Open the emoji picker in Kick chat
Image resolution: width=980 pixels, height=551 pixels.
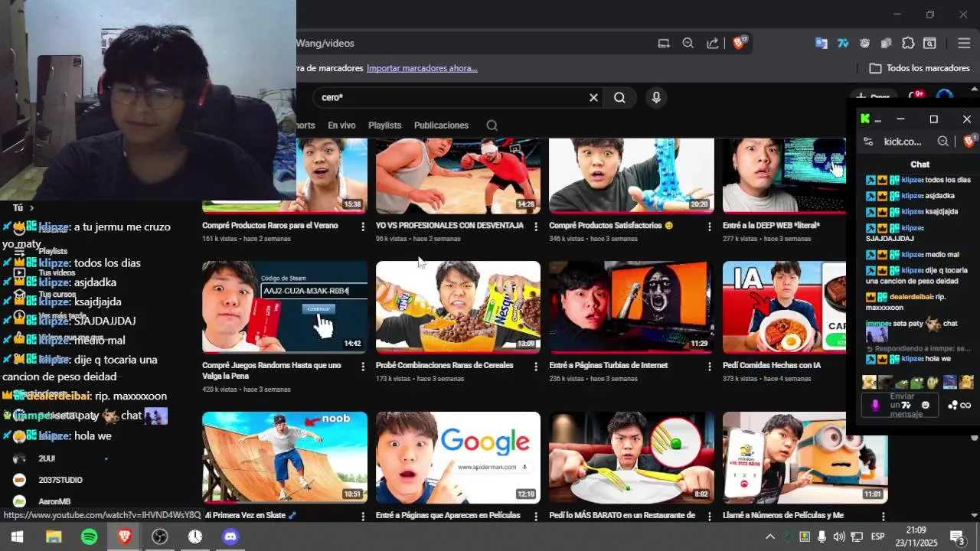(926, 405)
